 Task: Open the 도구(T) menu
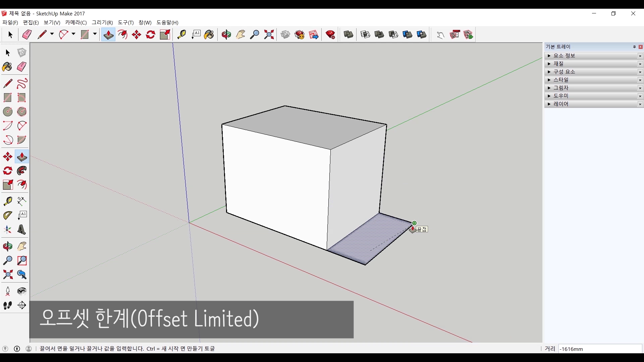point(126,22)
